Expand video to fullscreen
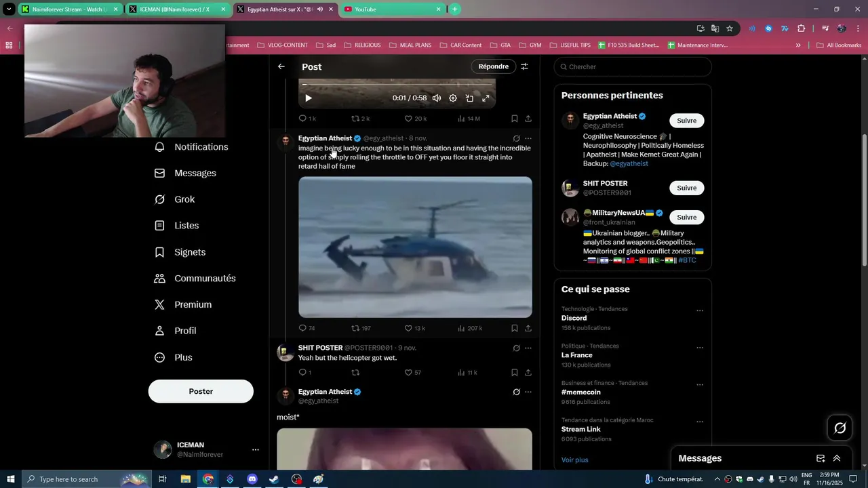Viewport: 868px width, 488px height. click(x=486, y=98)
